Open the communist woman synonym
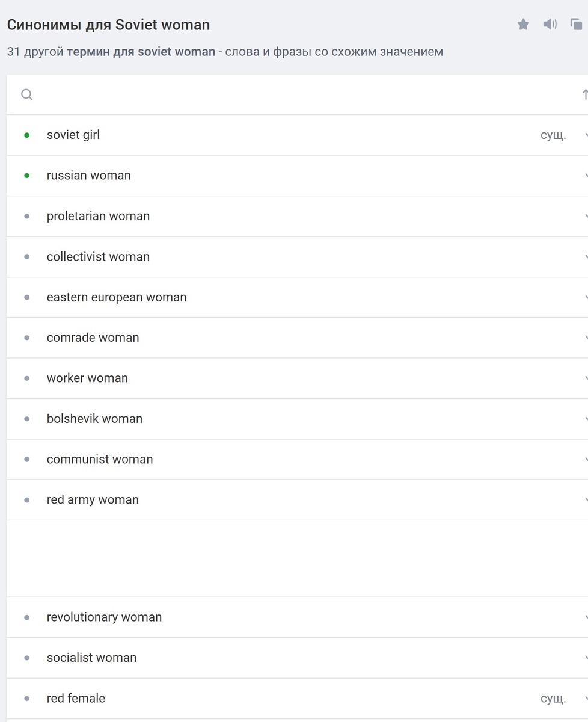Image resolution: width=588 pixels, height=722 pixels. (100, 459)
